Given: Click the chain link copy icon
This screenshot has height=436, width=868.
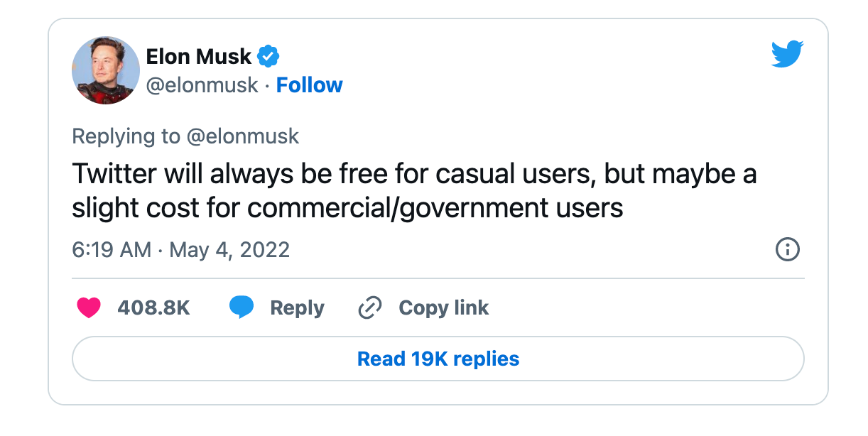Looking at the screenshot, I should coord(370,307).
